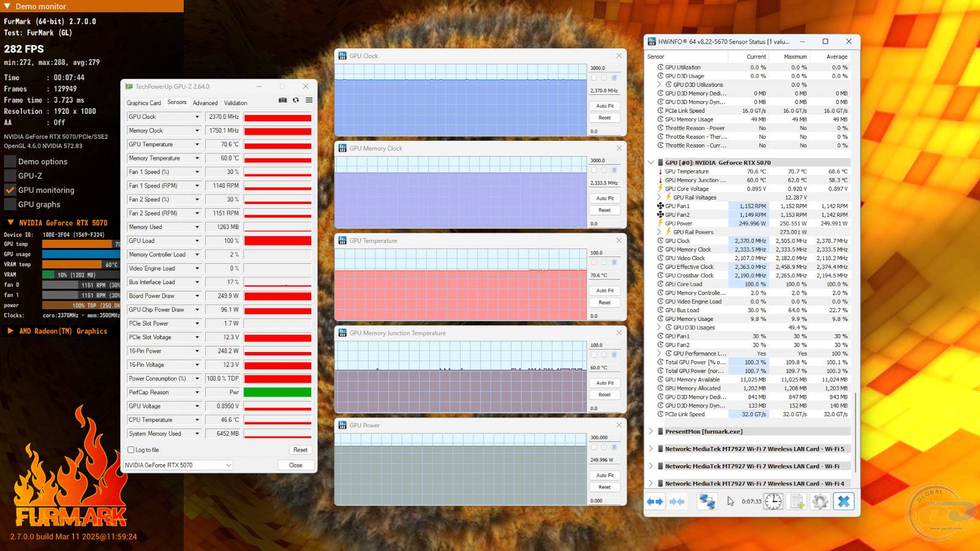This screenshot has height=551, width=980.
Task: Toggle the GPU-Z checkbox in FurMark
Action: click(10, 176)
